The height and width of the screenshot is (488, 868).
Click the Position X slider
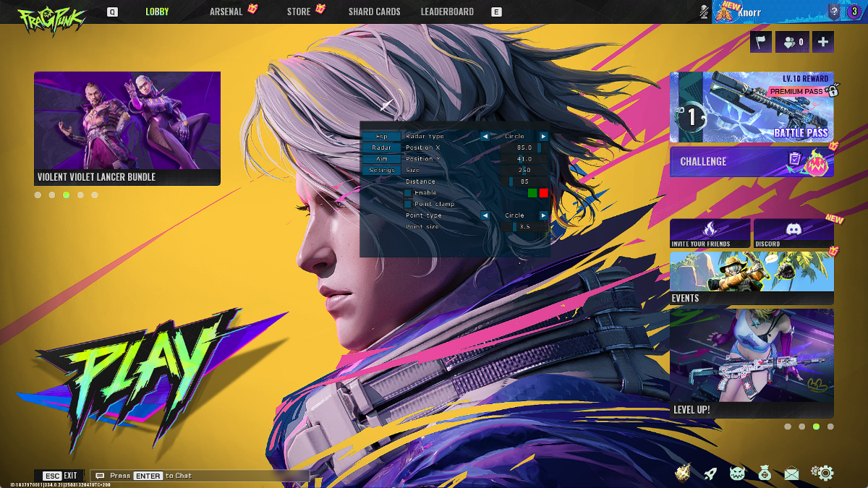(x=524, y=147)
